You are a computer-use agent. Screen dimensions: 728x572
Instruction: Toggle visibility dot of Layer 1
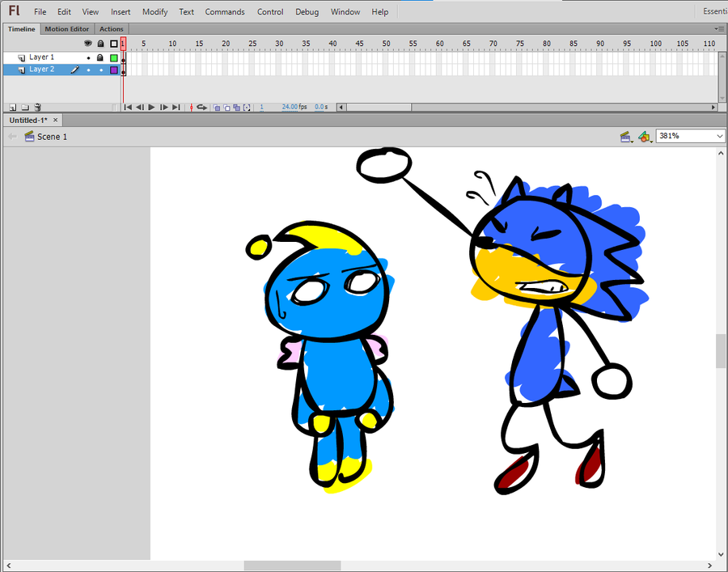point(89,58)
